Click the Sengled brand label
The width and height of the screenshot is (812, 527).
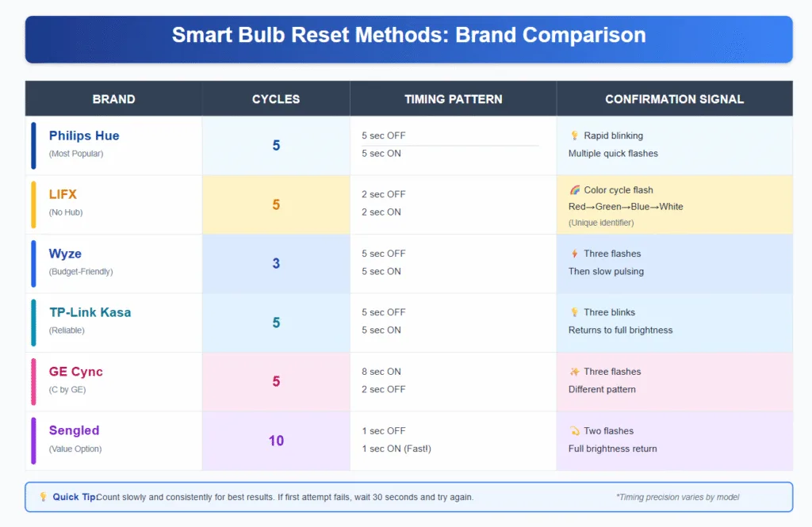[74, 430]
